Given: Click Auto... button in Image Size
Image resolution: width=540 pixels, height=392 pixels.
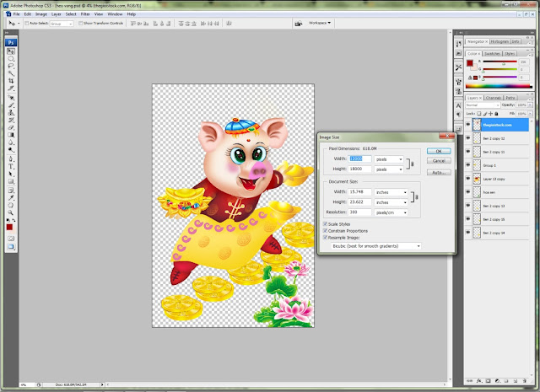Looking at the screenshot, I should 439,173.
